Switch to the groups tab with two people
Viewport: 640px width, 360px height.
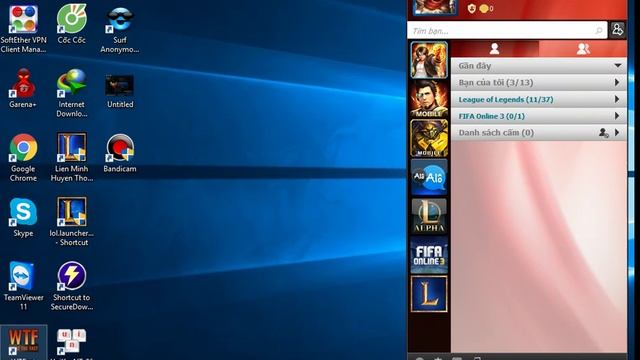[583, 49]
